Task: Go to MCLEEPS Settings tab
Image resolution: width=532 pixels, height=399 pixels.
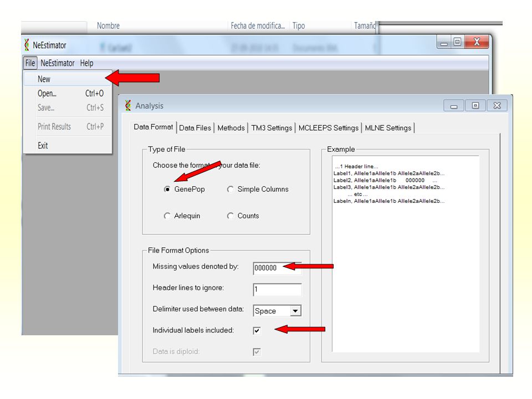Action: pyautogui.click(x=329, y=128)
